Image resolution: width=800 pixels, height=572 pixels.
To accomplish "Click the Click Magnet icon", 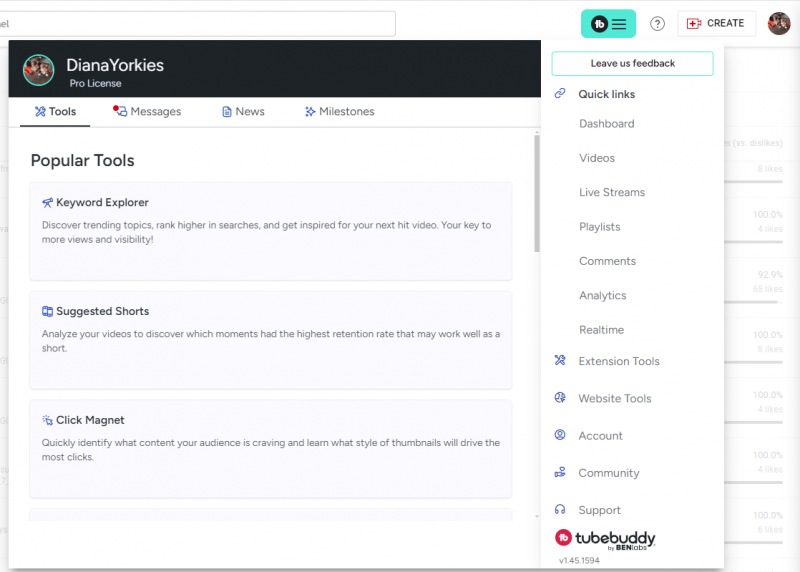I will tap(47, 420).
